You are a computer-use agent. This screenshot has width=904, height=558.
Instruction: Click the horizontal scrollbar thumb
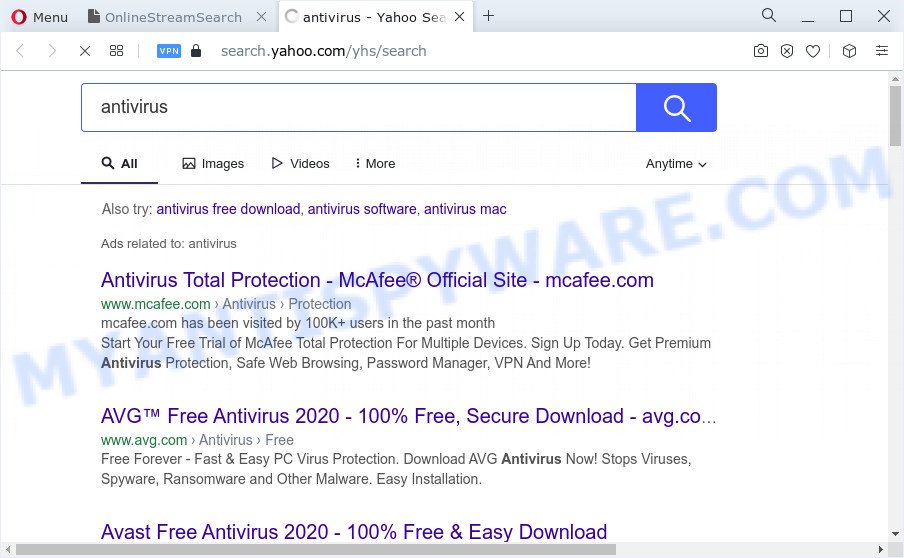click(315, 550)
